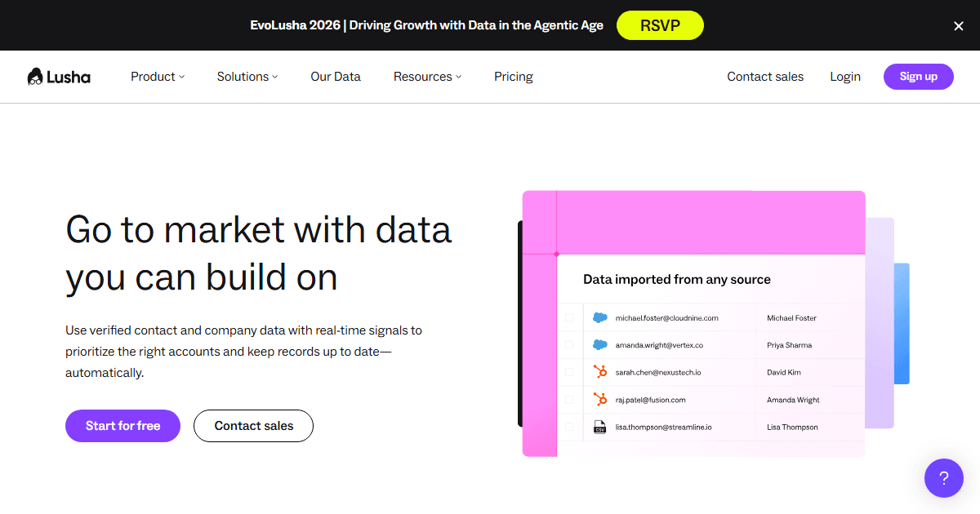Click Salesforce icon beside michael.foster@cloudnine.com

click(x=600, y=318)
